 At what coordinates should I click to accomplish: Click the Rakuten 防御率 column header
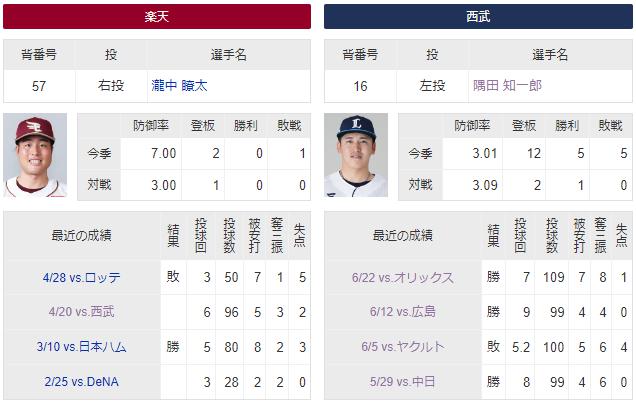(x=154, y=126)
